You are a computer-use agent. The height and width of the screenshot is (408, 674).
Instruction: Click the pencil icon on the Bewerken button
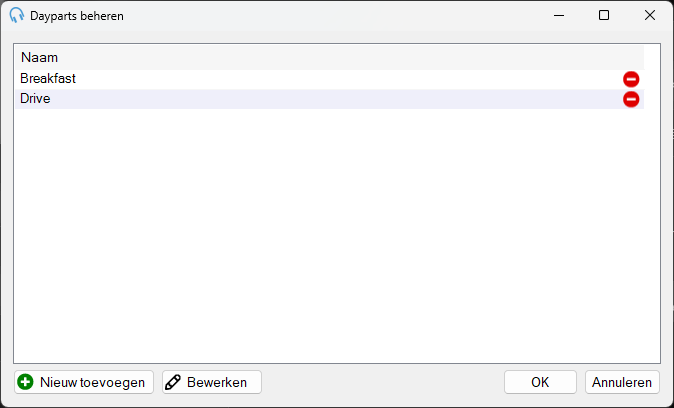(173, 382)
